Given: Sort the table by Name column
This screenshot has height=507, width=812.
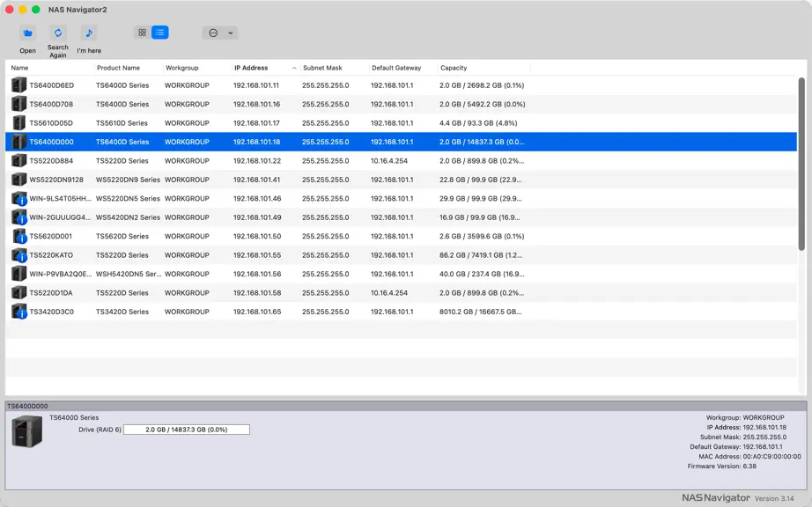Looking at the screenshot, I should [19, 68].
